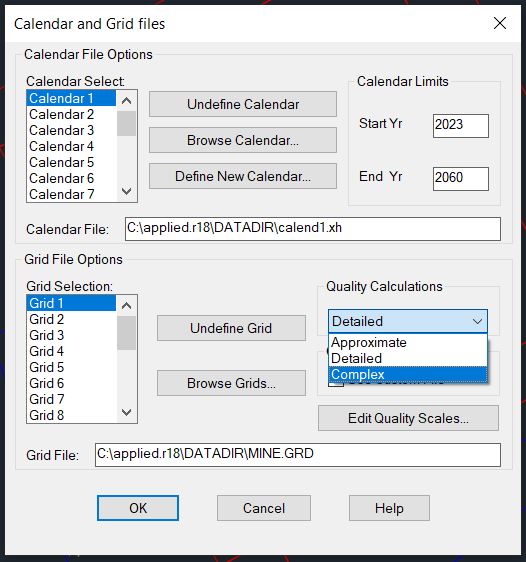Click the calendar list scroll down arrow
This screenshot has width=526, height=562.
point(126,191)
